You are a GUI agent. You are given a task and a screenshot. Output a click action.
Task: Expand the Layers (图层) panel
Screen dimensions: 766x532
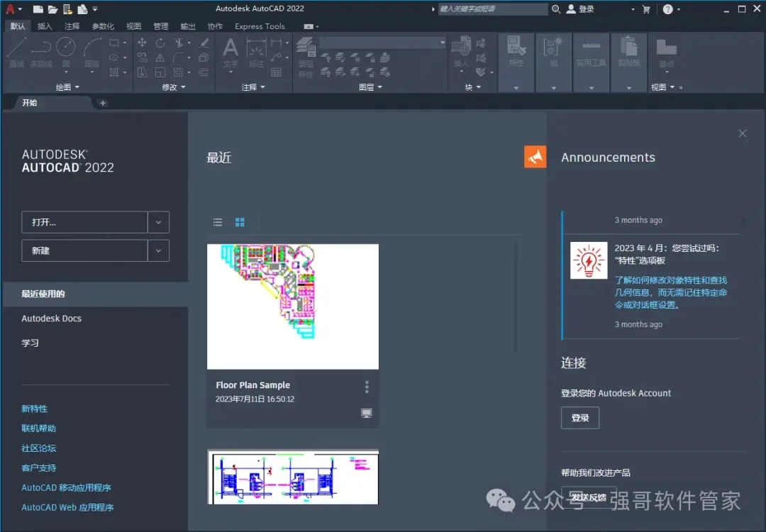pyautogui.click(x=370, y=87)
